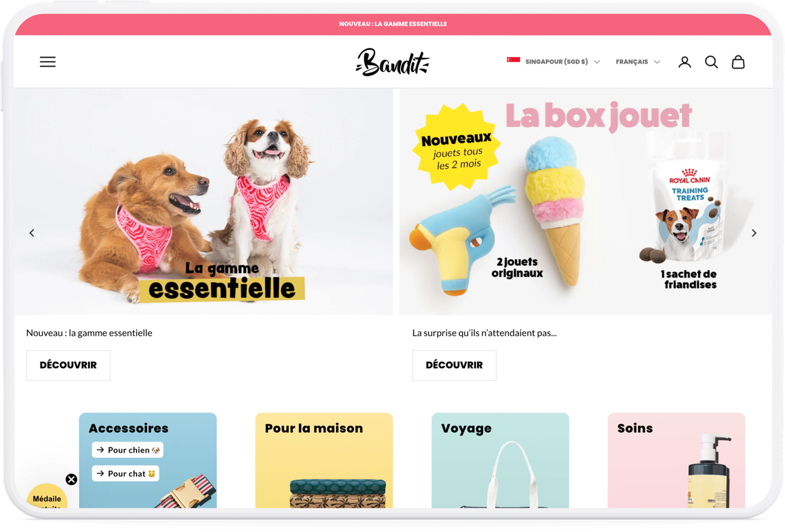Open the shopping bag cart
The width and height of the screenshot is (785, 532).
[x=738, y=62]
